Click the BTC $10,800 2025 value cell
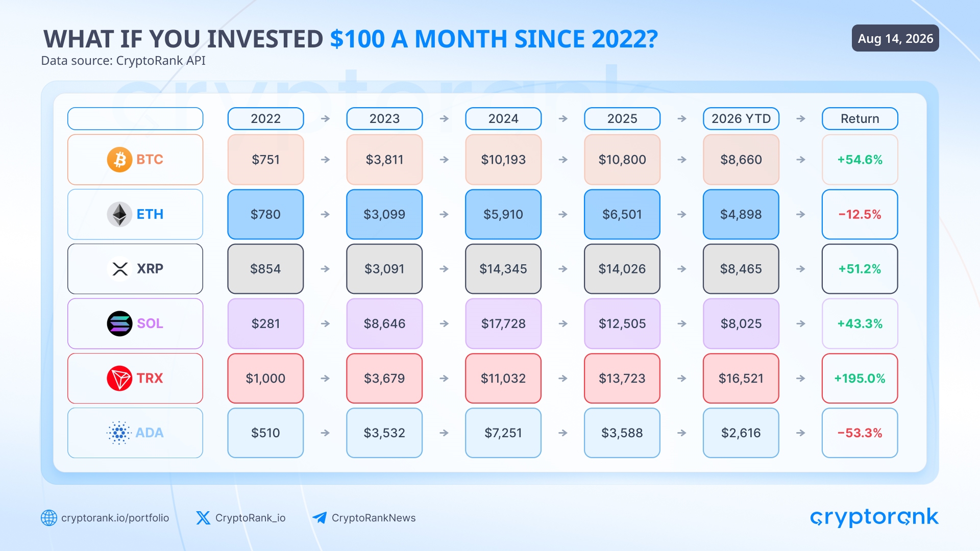 click(622, 160)
